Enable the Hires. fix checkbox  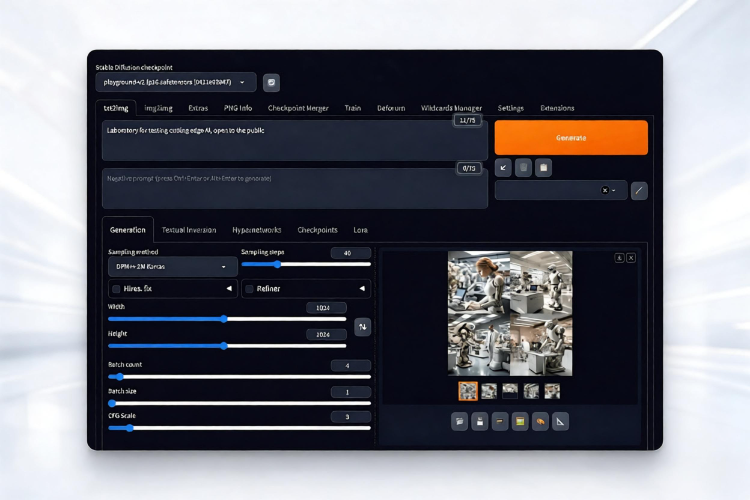click(116, 289)
